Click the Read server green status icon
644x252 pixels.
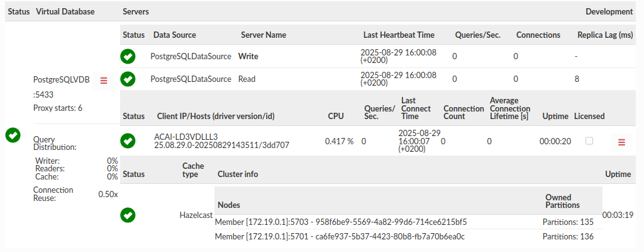point(128,79)
